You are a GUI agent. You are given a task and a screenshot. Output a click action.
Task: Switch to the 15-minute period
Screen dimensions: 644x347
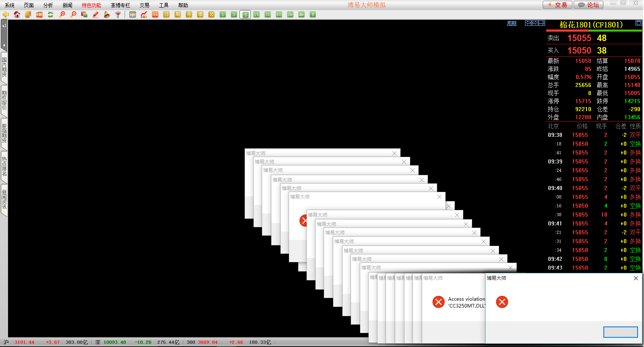[x=256, y=14]
